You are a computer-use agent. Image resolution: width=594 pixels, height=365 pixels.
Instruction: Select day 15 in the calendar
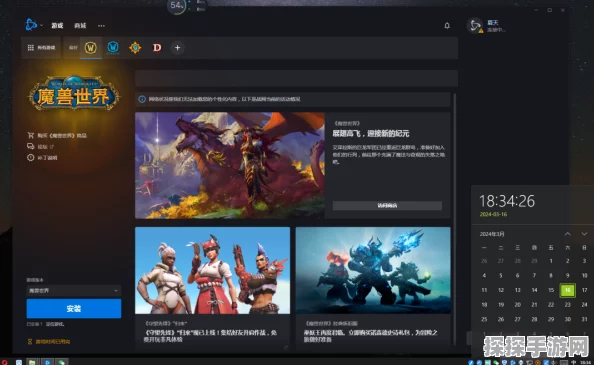[x=551, y=290]
